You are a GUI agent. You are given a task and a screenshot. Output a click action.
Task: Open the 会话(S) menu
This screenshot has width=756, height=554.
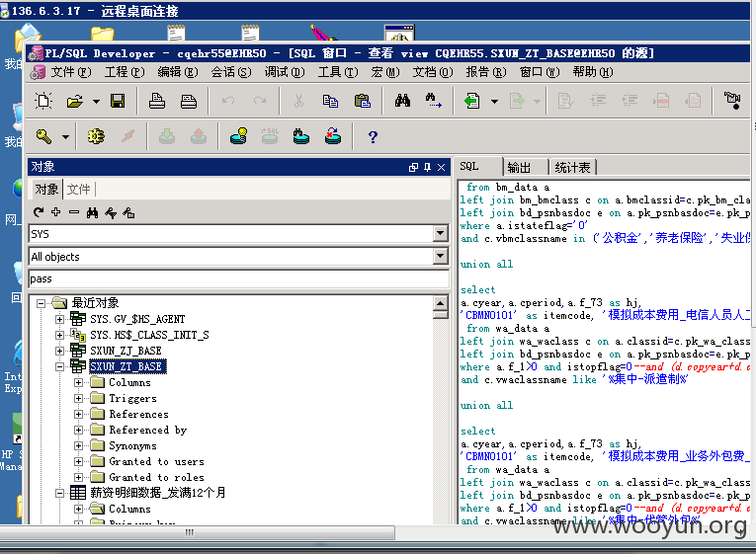point(231,72)
